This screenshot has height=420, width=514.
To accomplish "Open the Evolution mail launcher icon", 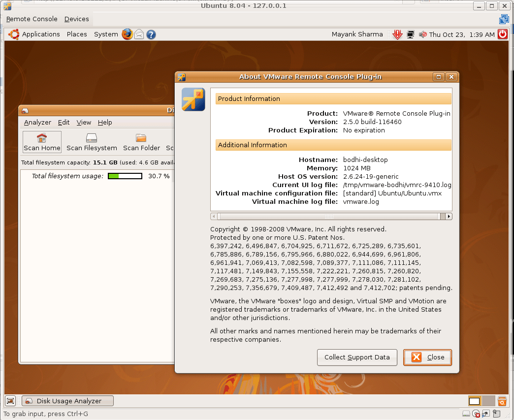I will 139,34.
